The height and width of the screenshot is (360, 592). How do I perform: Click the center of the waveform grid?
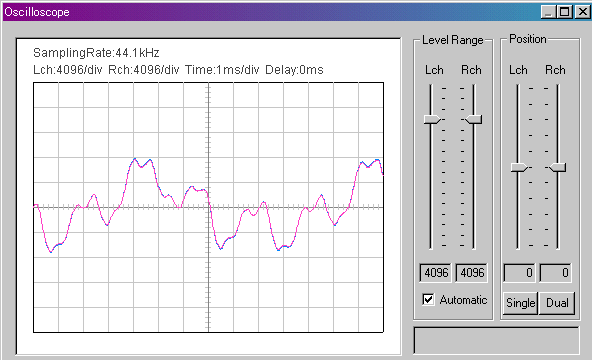click(208, 207)
